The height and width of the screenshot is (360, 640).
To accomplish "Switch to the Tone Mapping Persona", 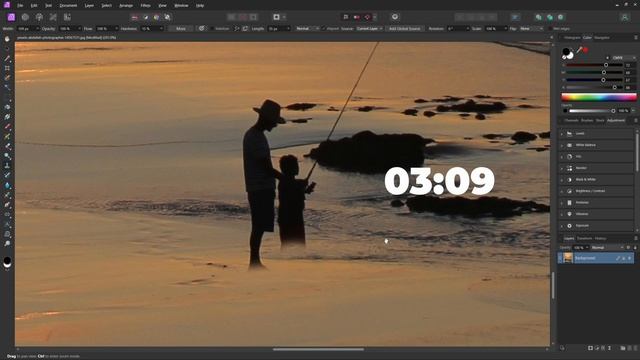I will 53,17.
